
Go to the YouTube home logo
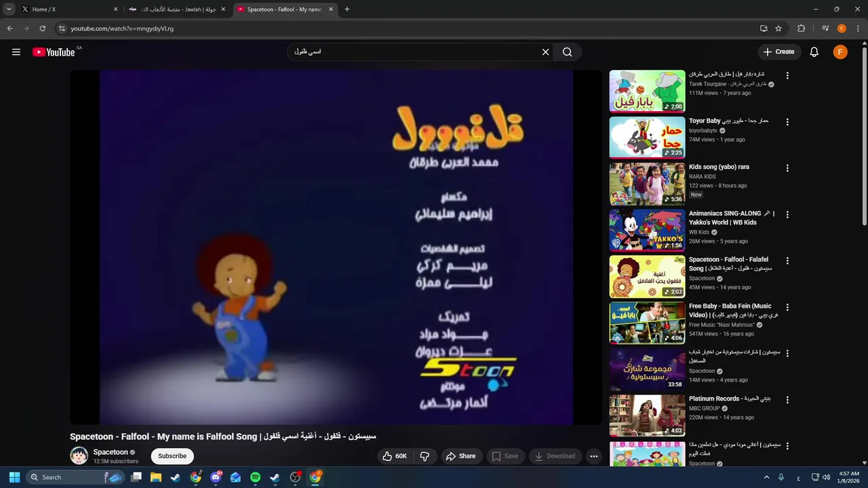pos(54,52)
